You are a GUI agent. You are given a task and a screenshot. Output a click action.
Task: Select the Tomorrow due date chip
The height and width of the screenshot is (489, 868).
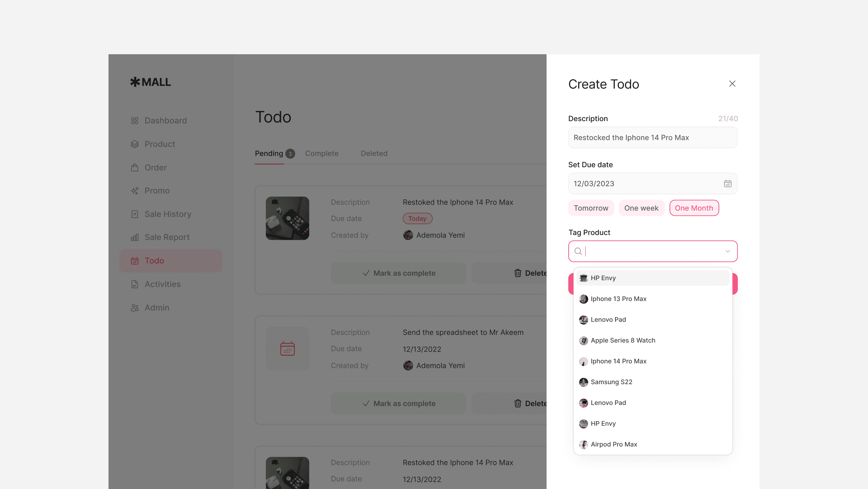tap(591, 208)
